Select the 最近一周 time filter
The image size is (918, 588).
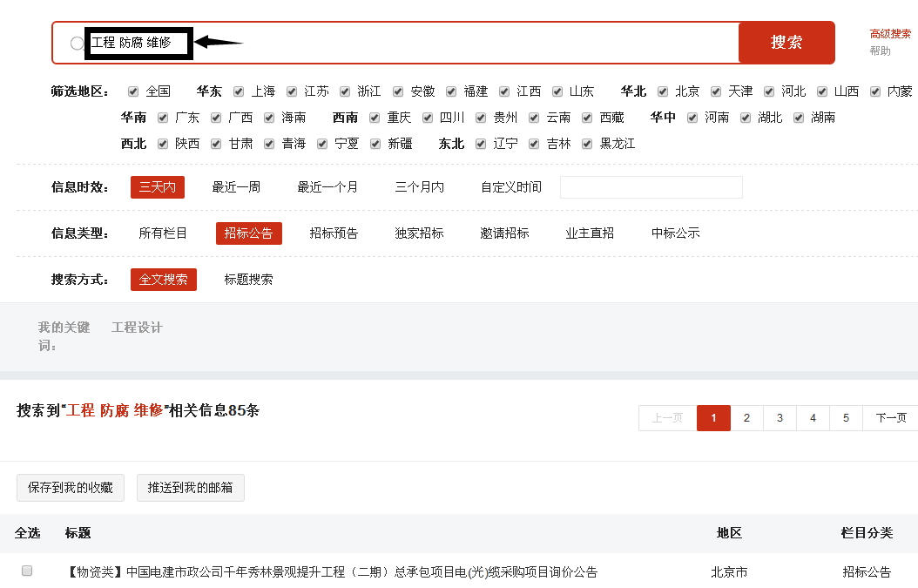tap(236, 187)
